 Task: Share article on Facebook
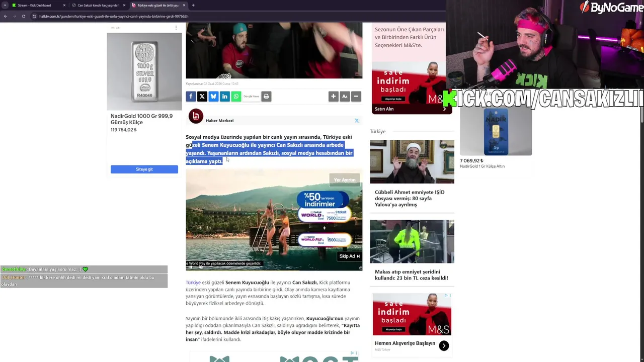tap(191, 96)
